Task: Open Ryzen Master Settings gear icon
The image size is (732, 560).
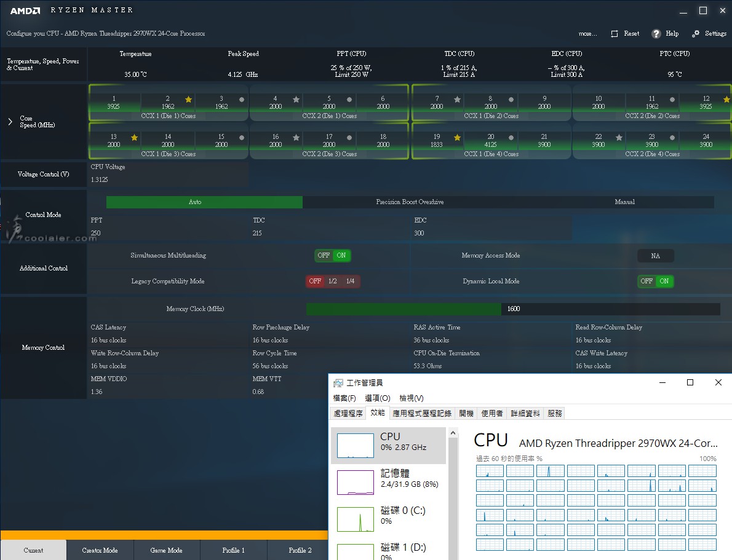Action: pyautogui.click(x=696, y=34)
